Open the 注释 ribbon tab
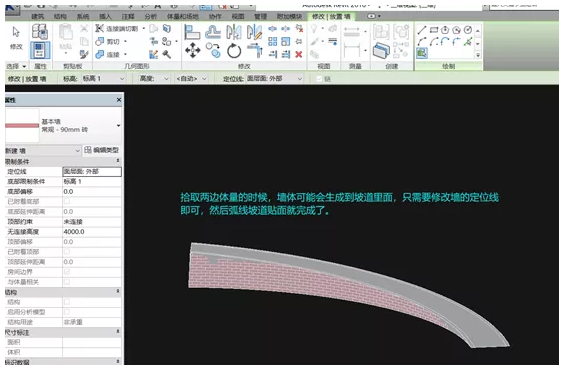563x367 pixels. tap(128, 17)
